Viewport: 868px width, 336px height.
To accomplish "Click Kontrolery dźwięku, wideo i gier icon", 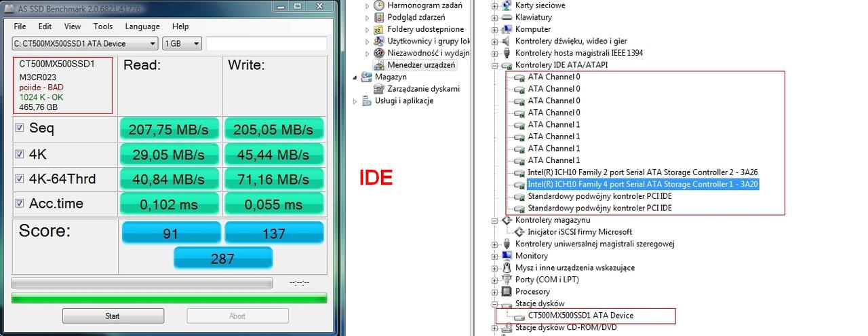I will click(507, 41).
